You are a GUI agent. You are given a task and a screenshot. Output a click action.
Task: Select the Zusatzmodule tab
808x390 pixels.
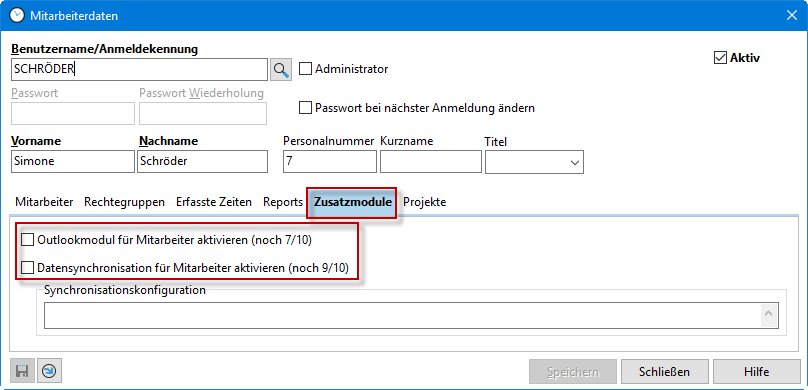352,202
